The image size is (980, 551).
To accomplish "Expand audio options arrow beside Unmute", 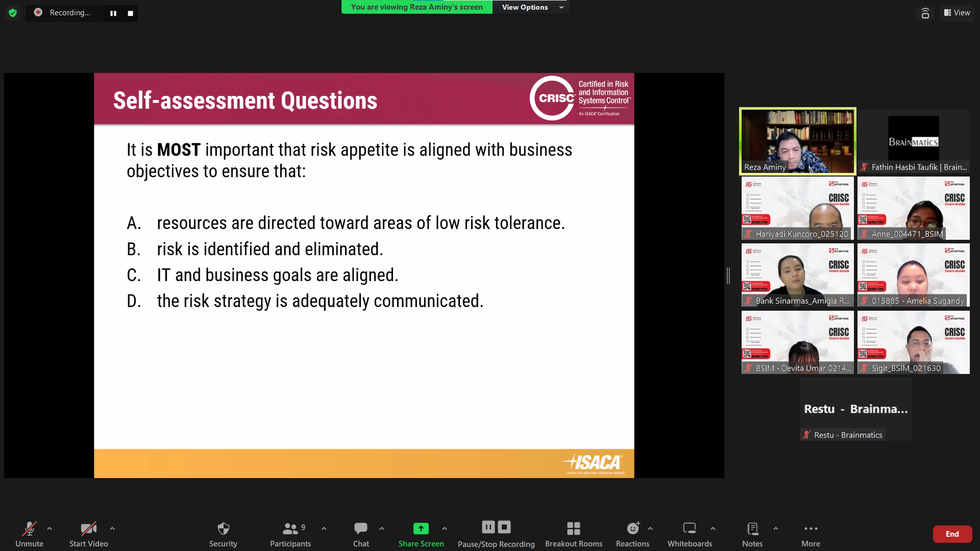I will point(50,529).
